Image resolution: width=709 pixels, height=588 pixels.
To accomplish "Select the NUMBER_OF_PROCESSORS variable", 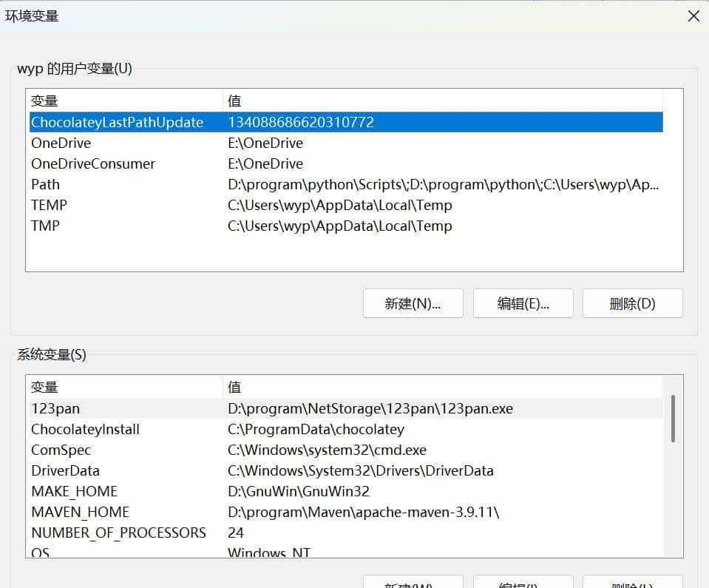I will coord(118,533).
